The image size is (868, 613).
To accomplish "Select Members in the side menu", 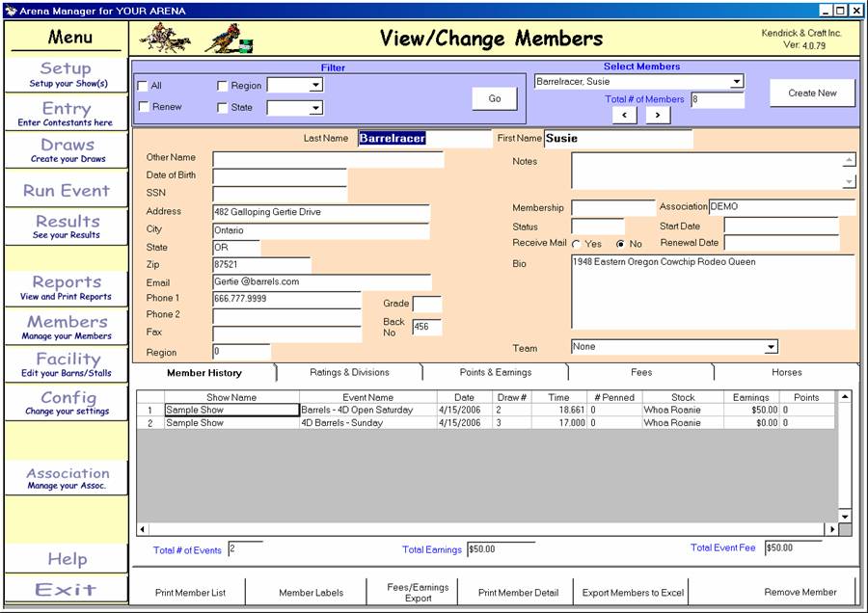I will pyautogui.click(x=67, y=328).
